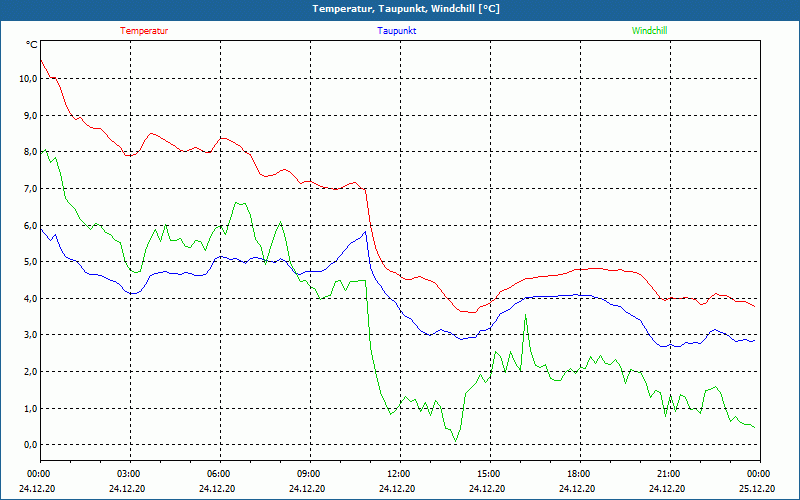Click the 5,0 y-axis value
Image resolution: width=800 pixels, height=500 pixels.
click(x=30, y=261)
